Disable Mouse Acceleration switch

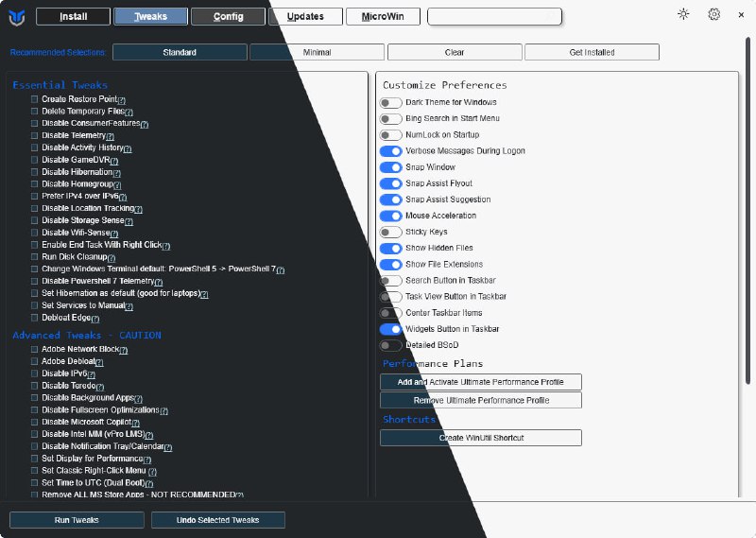(390, 216)
